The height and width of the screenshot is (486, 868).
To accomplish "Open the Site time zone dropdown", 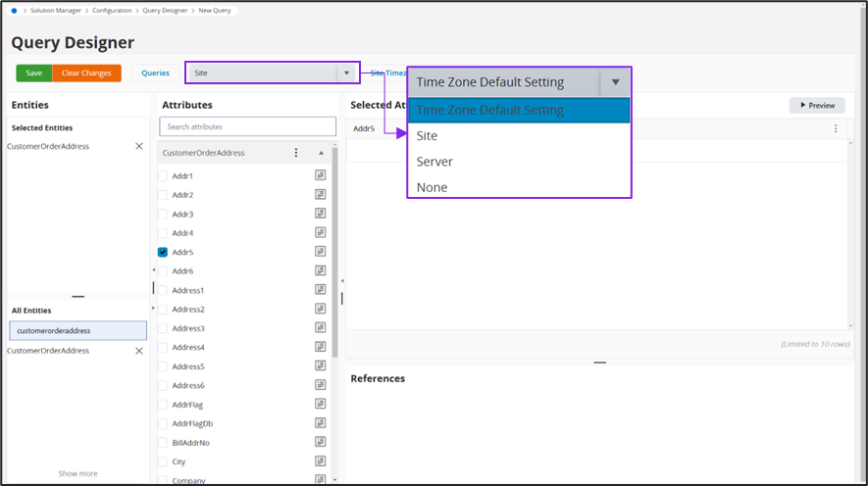I will point(345,73).
